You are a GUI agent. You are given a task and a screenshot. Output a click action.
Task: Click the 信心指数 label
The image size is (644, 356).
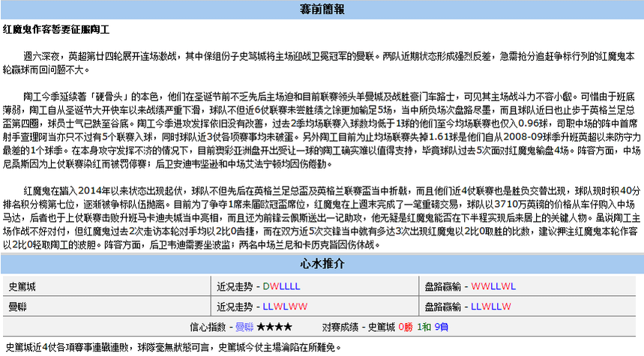[x=208, y=327]
